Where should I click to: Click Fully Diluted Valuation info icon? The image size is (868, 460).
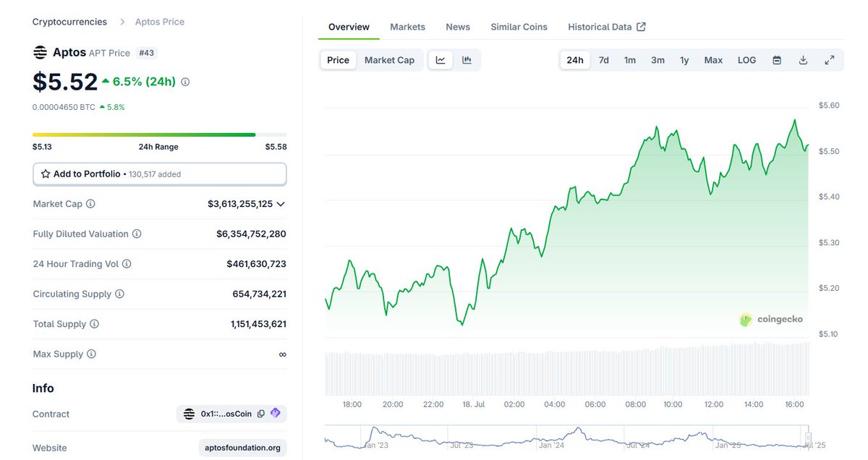point(137,234)
